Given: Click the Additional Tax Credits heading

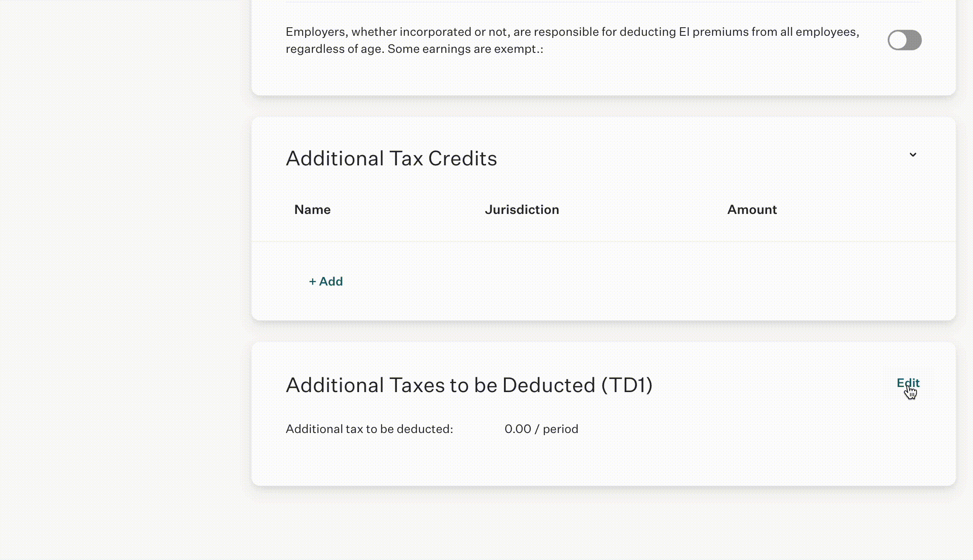Looking at the screenshot, I should (x=391, y=159).
